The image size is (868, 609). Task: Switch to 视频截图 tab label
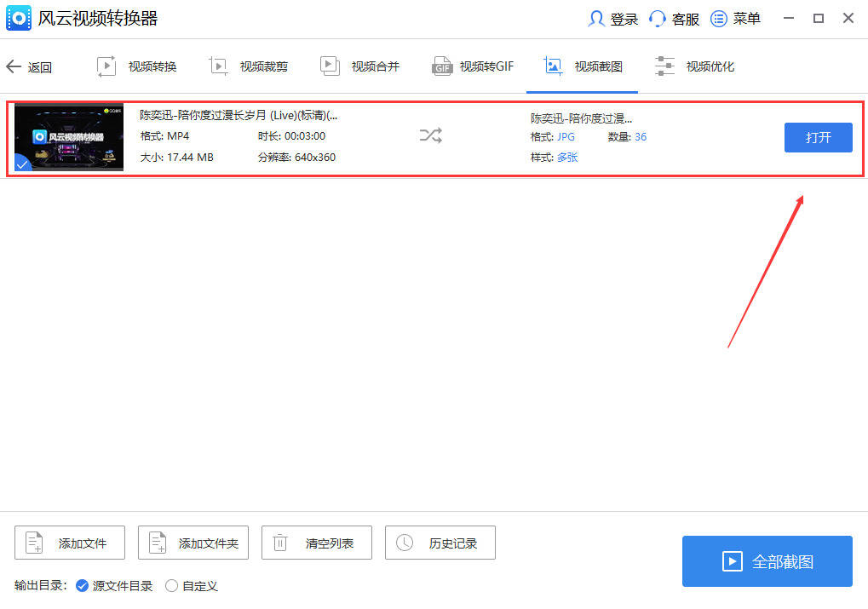(x=599, y=66)
